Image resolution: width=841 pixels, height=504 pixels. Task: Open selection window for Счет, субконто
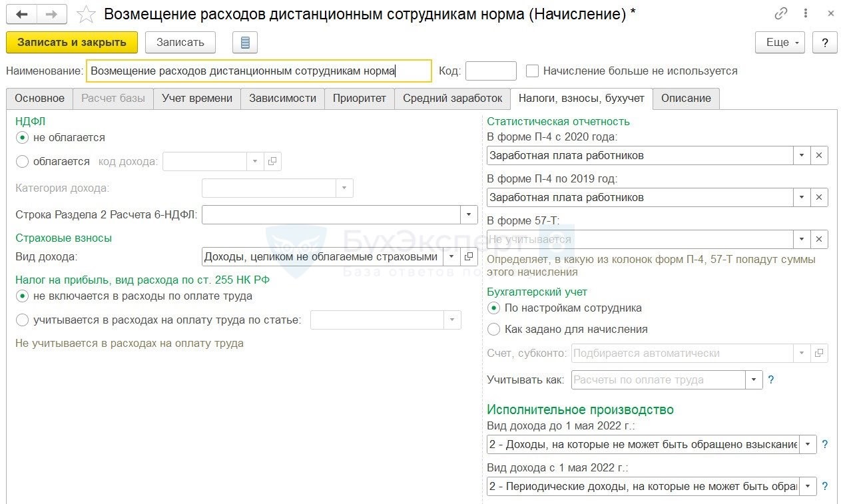point(819,354)
